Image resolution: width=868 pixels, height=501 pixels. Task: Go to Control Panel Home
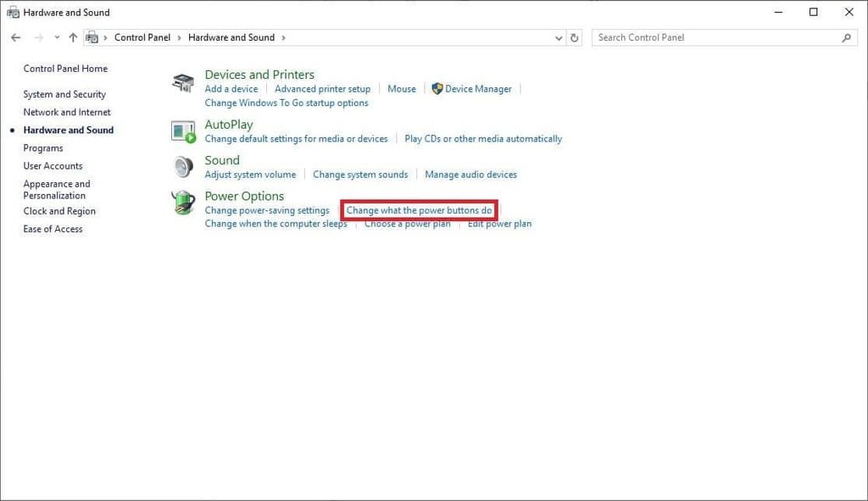click(65, 69)
